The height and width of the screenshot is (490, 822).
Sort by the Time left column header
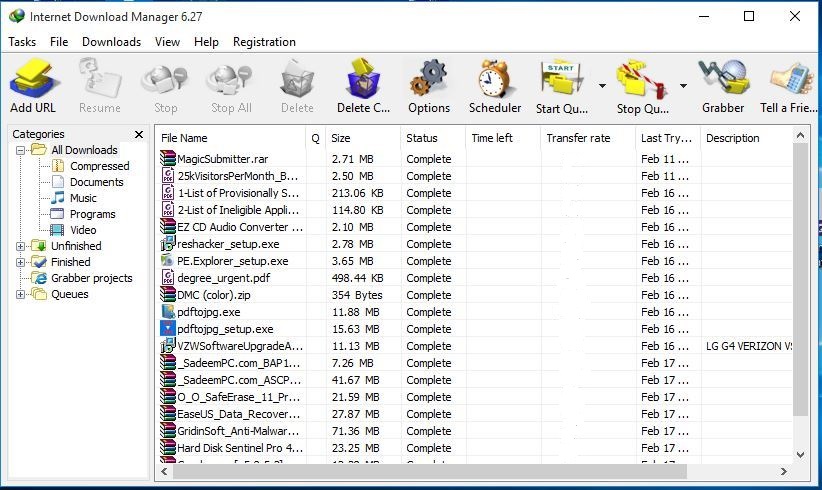coord(503,138)
